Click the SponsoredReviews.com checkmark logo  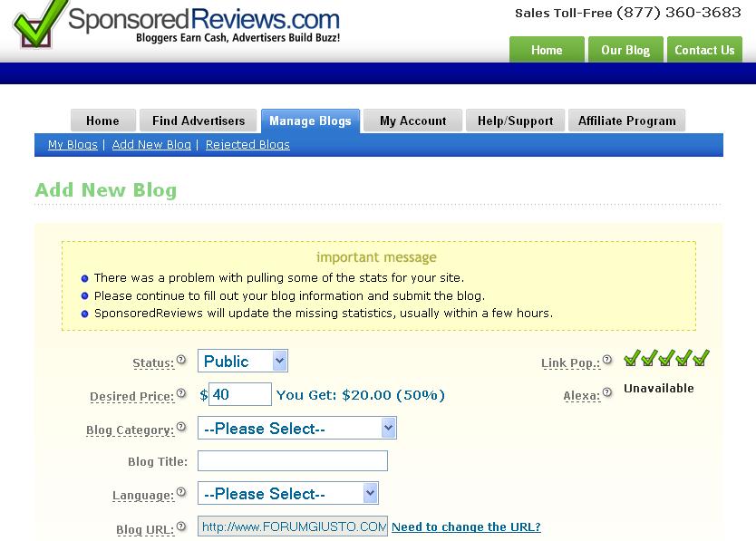pyautogui.click(x=40, y=24)
